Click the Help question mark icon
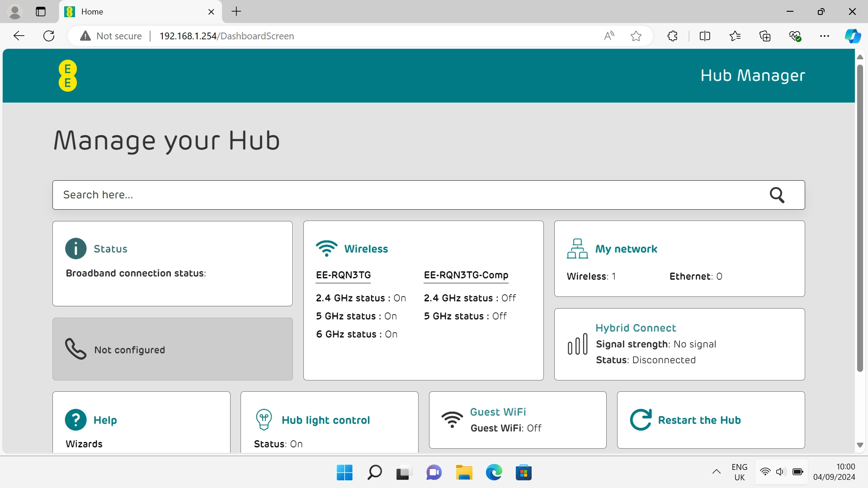The width and height of the screenshot is (868, 488). [75, 420]
